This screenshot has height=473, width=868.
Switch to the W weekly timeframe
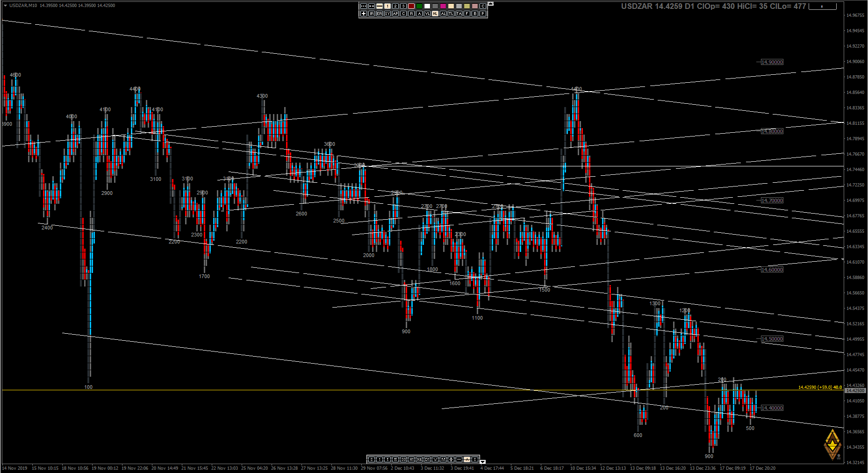435,459
